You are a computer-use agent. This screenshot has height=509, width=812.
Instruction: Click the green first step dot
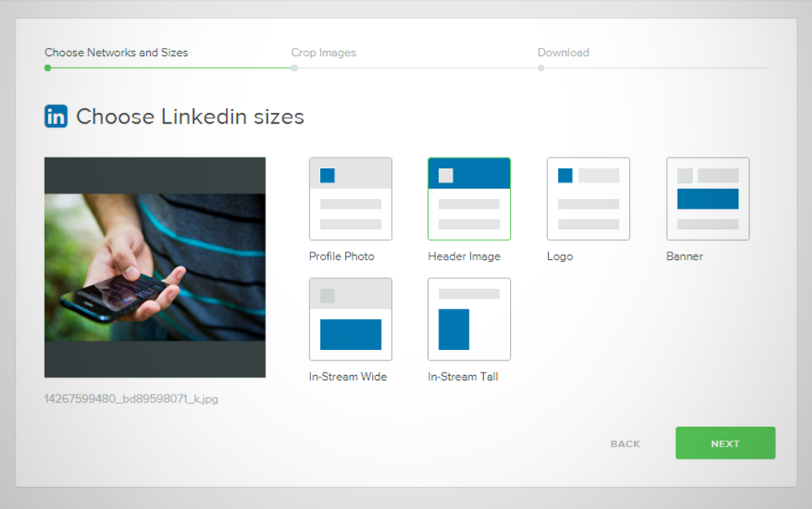pyautogui.click(x=48, y=68)
